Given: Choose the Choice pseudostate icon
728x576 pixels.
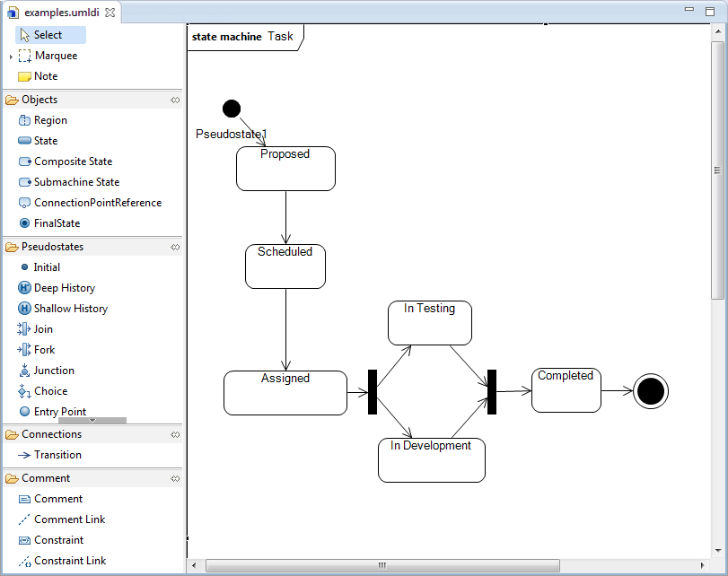Looking at the screenshot, I should pyautogui.click(x=24, y=391).
